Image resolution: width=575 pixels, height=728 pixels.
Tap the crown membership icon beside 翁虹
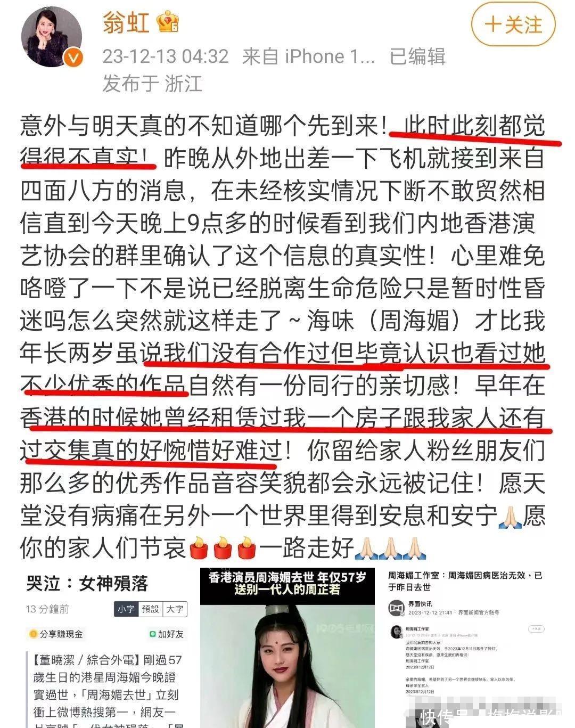pyautogui.click(x=168, y=23)
